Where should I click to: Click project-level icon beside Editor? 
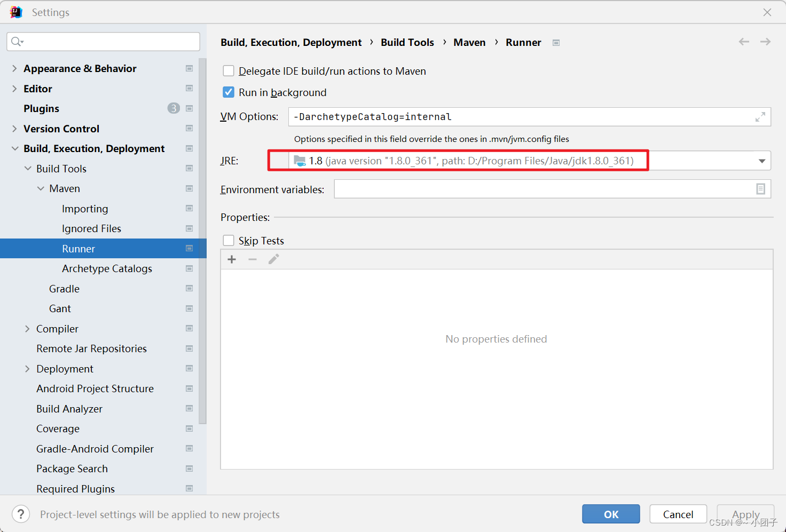(189, 88)
